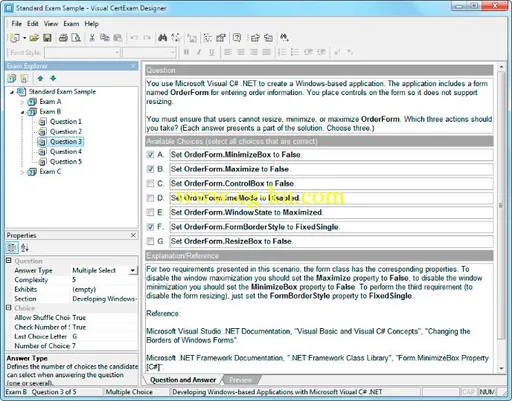Click the Print icon in toolbar
Viewport: 512px width, 401px height.
(x=63, y=38)
